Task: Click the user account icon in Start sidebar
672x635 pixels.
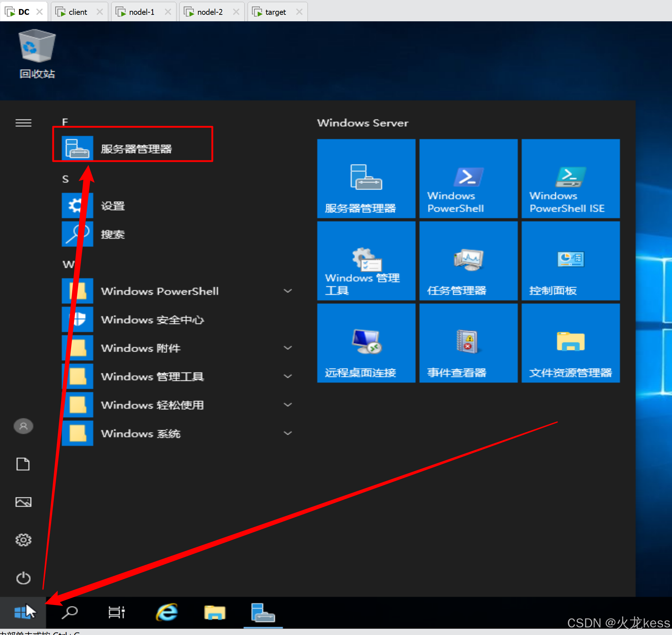Action: pos(23,426)
